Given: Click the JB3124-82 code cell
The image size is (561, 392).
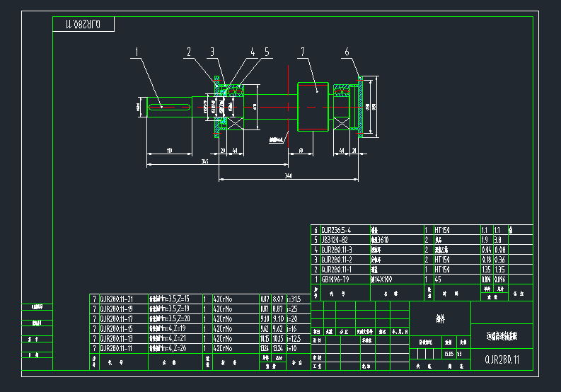Looking at the screenshot, I should pyautogui.click(x=346, y=239).
